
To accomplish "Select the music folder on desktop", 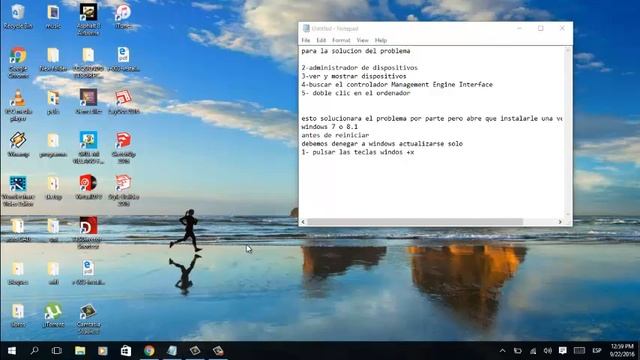I will 53,17.
